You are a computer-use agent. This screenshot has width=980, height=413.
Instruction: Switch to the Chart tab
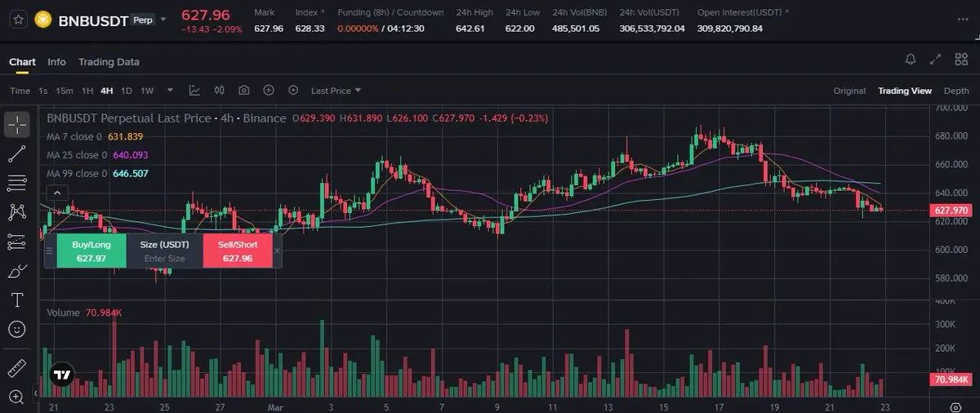(x=22, y=62)
